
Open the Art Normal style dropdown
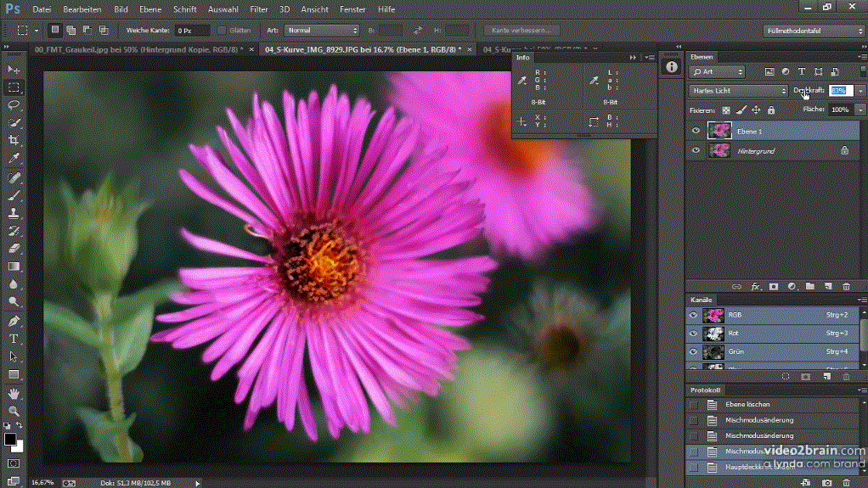coord(322,31)
